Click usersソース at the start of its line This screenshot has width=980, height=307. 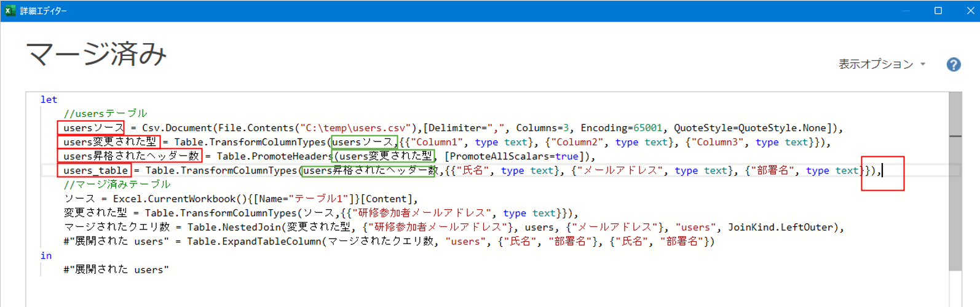point(93,128)
